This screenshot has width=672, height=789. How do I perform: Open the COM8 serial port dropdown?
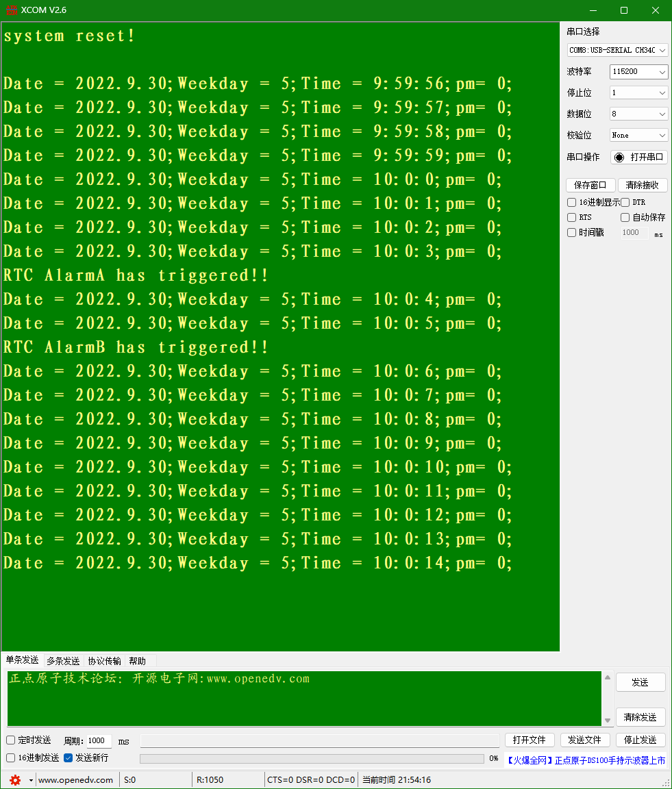tap(617, 50)
